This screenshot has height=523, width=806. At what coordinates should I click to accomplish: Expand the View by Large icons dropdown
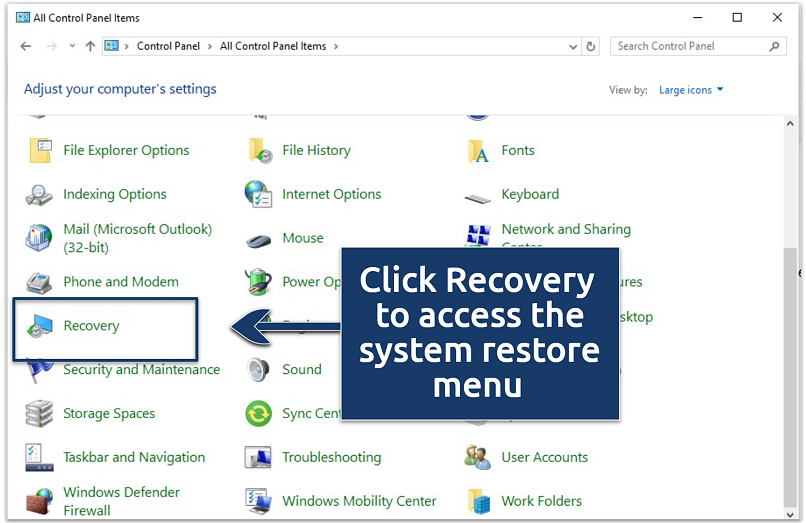coord(691,90)
